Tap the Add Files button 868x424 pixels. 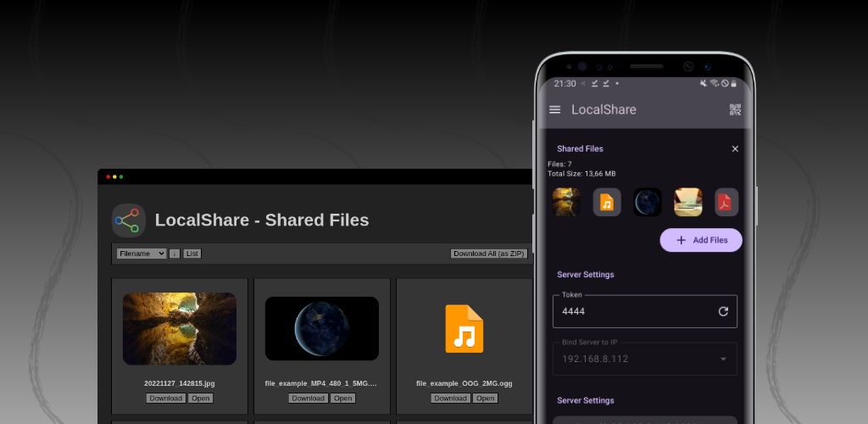[x=701, y=240]
